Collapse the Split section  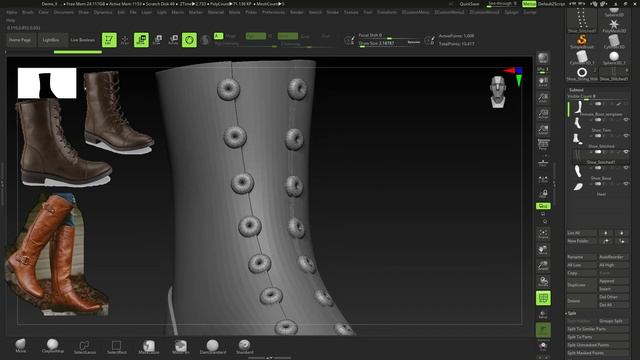point(572,313)
